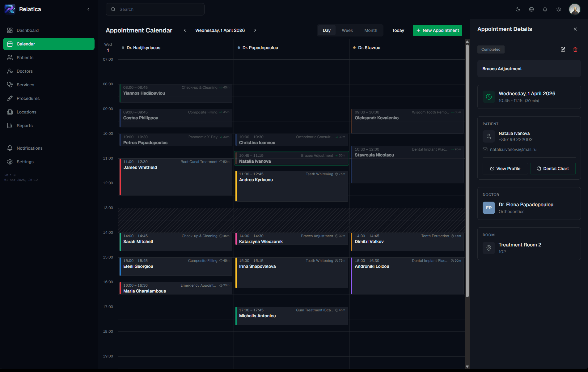Click Dr. Elena Papadopoulou doctor card

(x=529, y=203)
